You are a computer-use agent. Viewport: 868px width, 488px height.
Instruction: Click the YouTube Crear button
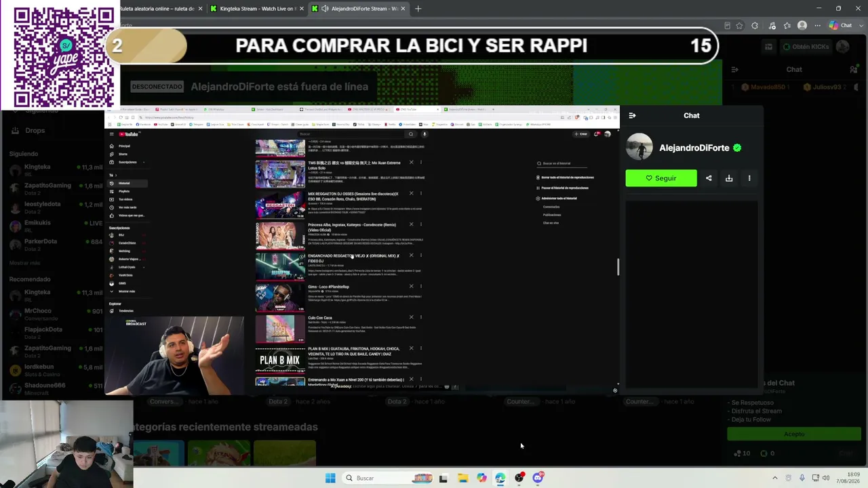click(x=580, y=134)
